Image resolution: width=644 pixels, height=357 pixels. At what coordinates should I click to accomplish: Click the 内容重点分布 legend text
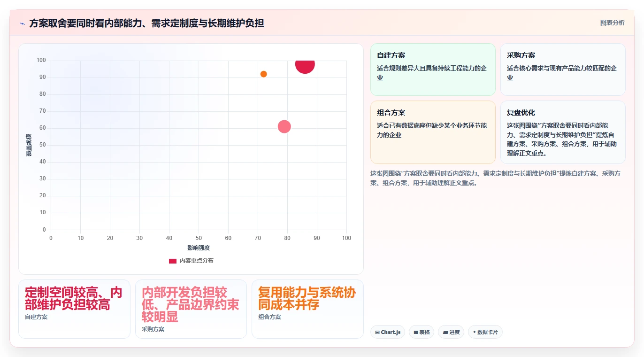[x=196, y=261]
